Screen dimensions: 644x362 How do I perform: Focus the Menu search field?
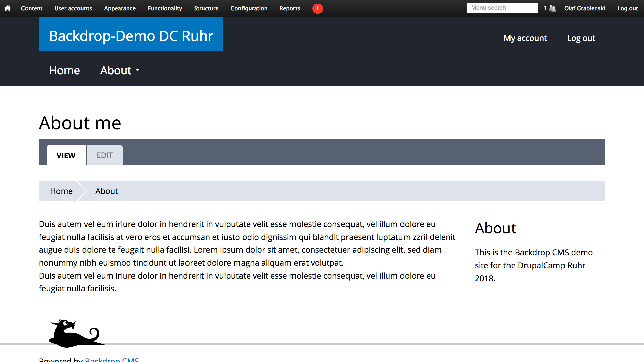click(x=502, y=8)
